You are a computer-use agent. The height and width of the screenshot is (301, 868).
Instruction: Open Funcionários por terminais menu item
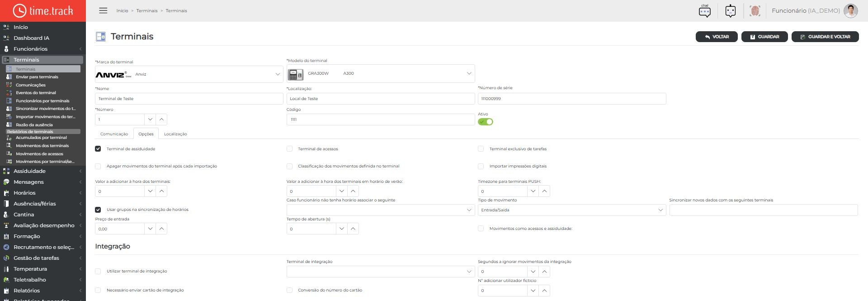pyautogui.click(x=42, y=101)
